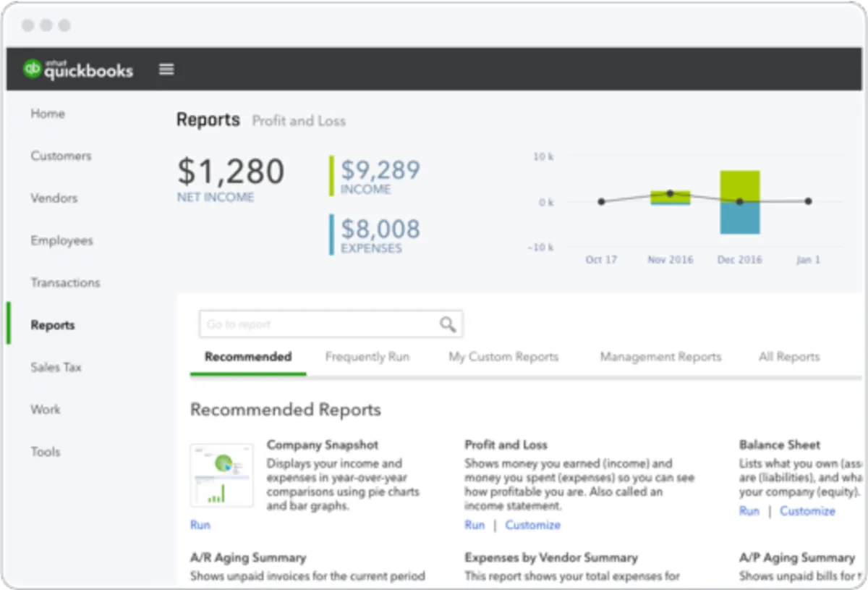868x590 pixels.
Task: Show the All Reports tab
Action: click(788, 357)
